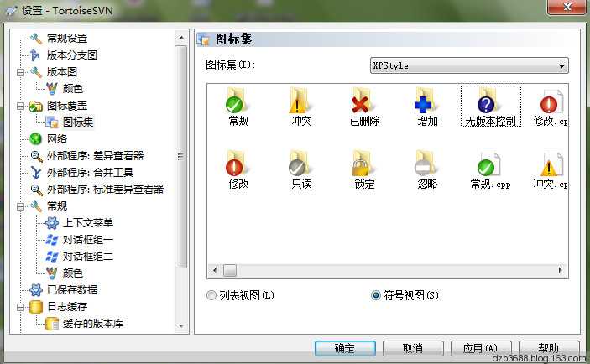Viewport: 590px width, 364px height.
Task: Select the 冲突 folder warning icon
Action: [300, 100]
